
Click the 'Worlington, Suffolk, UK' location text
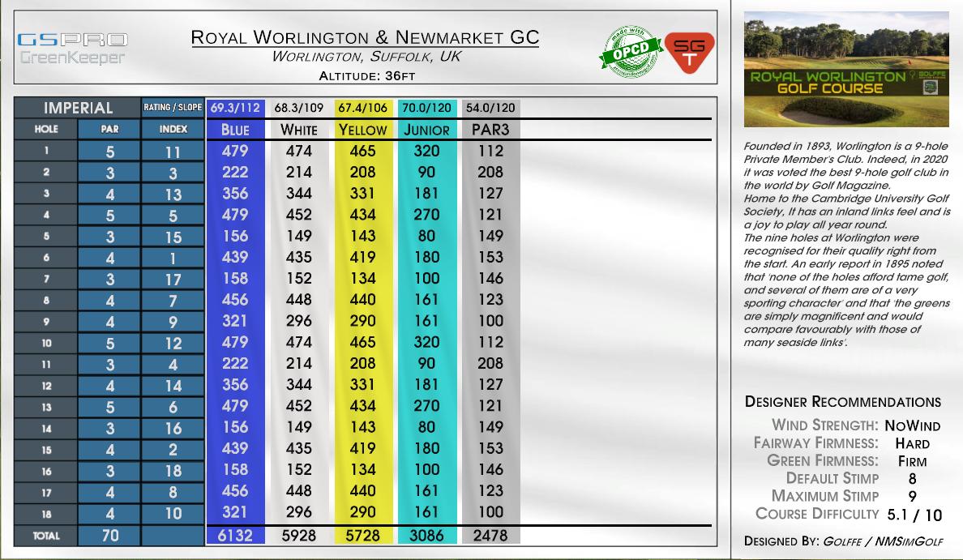coord(366,57)
